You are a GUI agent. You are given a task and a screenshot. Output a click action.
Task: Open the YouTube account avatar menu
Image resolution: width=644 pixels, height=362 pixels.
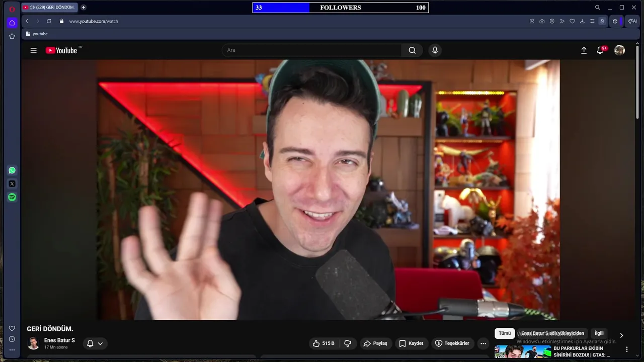tap(620, 50)
